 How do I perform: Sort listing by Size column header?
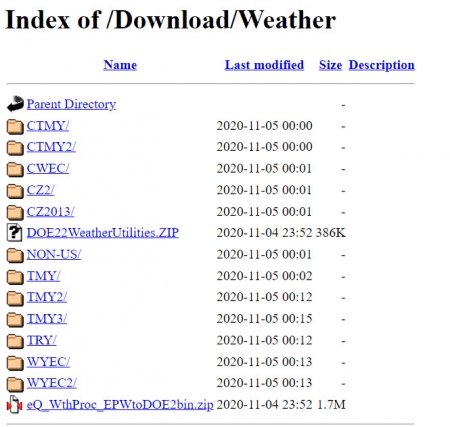click(330, 65)
